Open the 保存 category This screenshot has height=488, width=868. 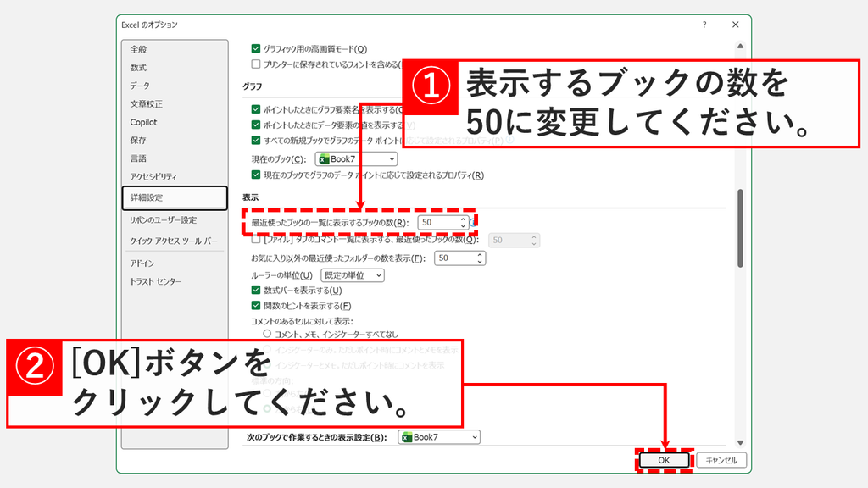click(138, 141)
